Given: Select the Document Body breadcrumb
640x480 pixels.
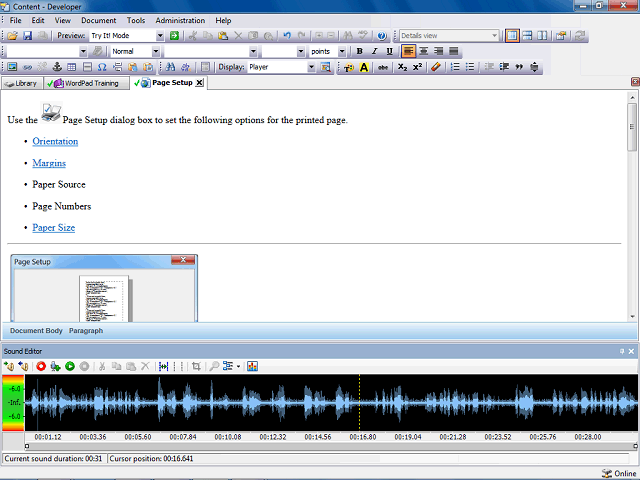Looking at the screenshot, I should pos(36,331).
